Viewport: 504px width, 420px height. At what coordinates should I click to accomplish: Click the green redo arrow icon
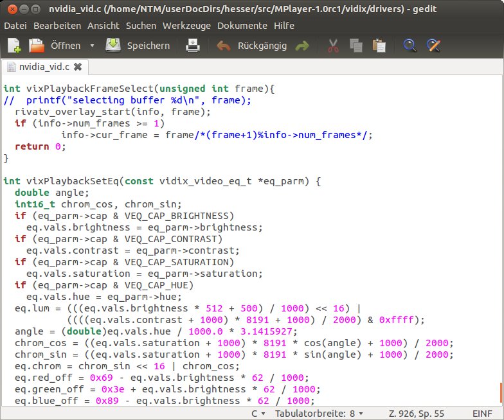pyautogui.click(x=302, y=46)
